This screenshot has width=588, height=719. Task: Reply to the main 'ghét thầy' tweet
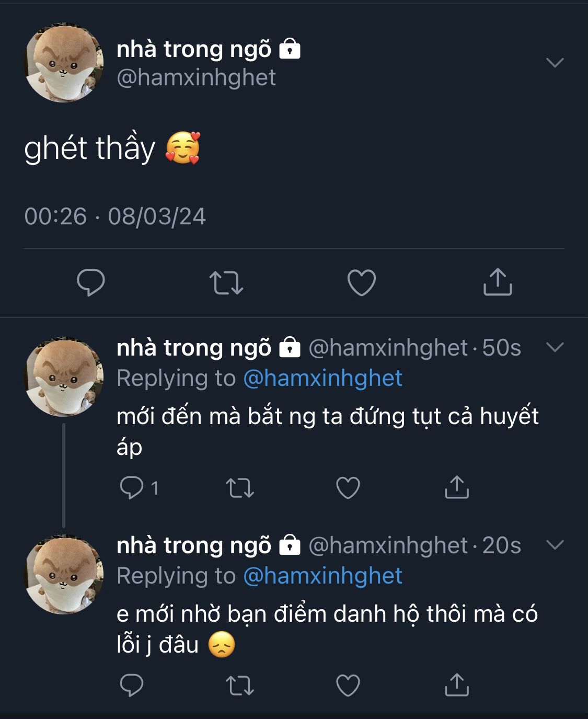[91, 283]
